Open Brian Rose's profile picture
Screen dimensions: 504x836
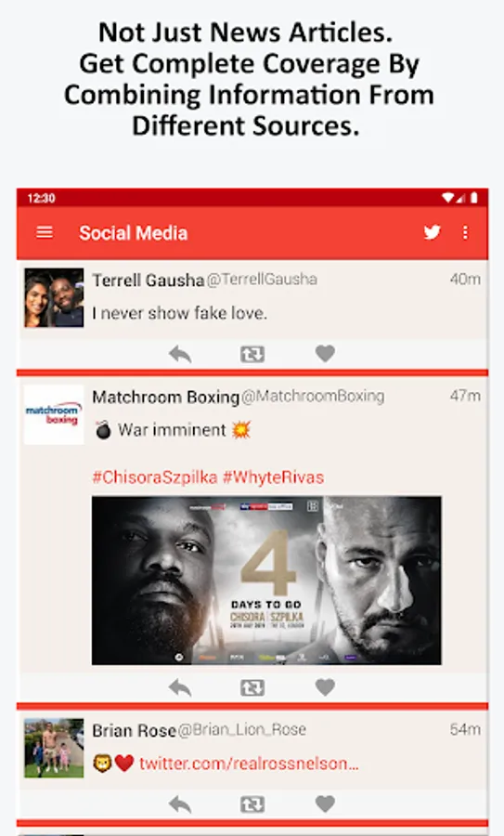click(x=54, y=748)
